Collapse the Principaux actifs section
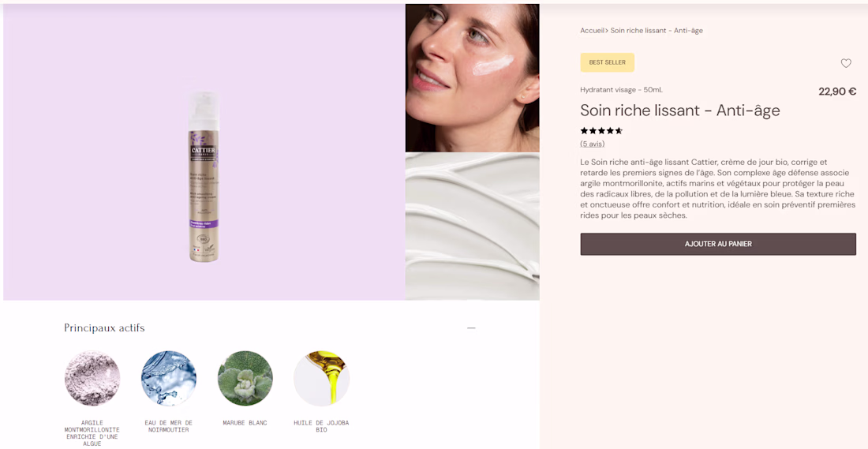 point(471,327)
